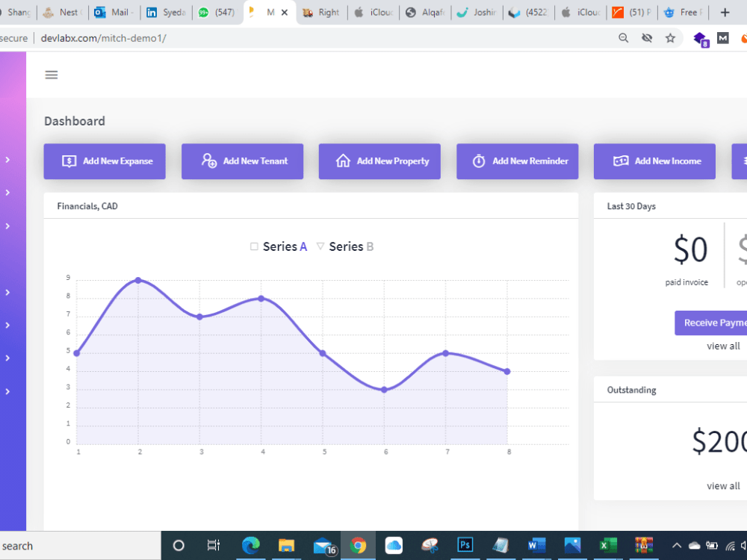The width and height of the screenshot is (747, 560).
Task: Click the Add New Reminder timer icon
Action: [x=479, y=161]
